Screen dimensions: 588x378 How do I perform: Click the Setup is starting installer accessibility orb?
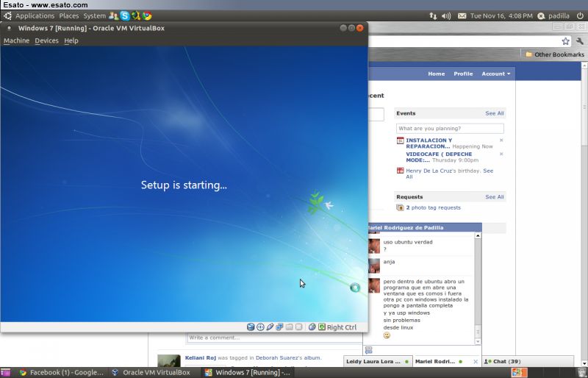click(355, 288)
